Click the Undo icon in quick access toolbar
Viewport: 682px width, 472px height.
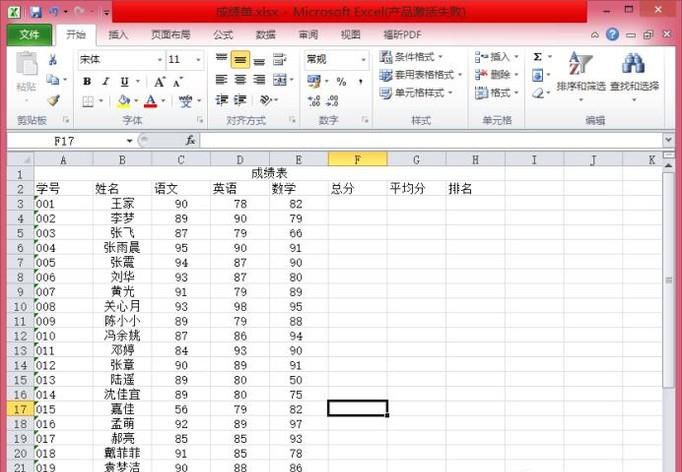click(53, 12)
